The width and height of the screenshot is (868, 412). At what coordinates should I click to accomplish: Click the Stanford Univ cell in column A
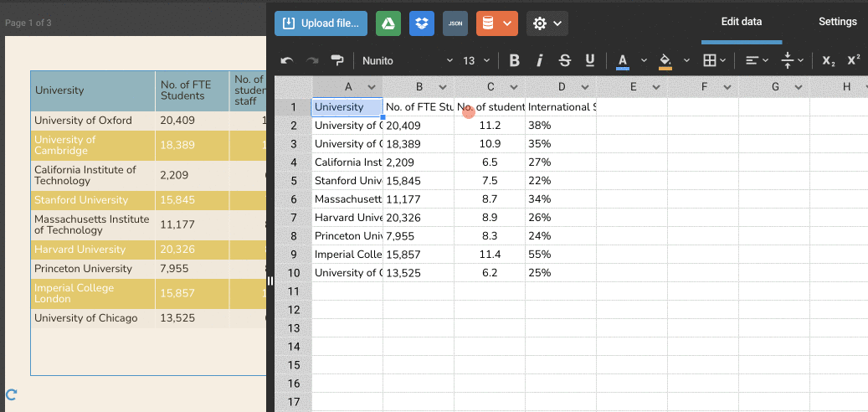[347, 181]
